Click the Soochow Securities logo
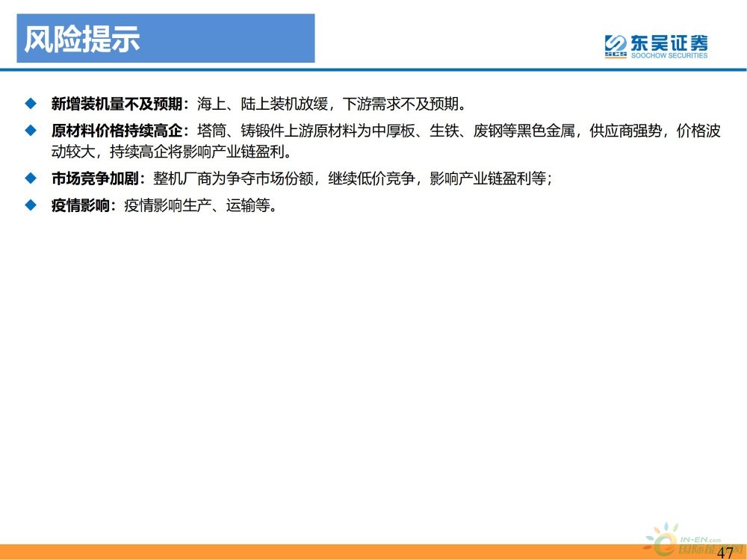 [x=656, y=46]
